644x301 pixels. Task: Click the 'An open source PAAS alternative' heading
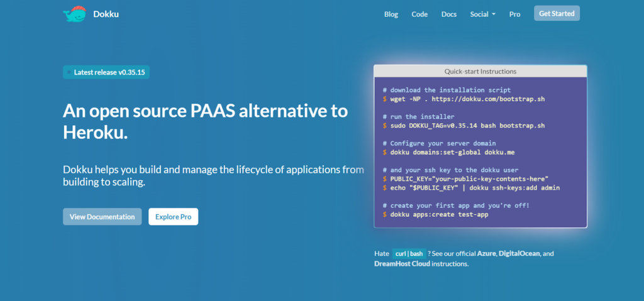tap(206, 121)
